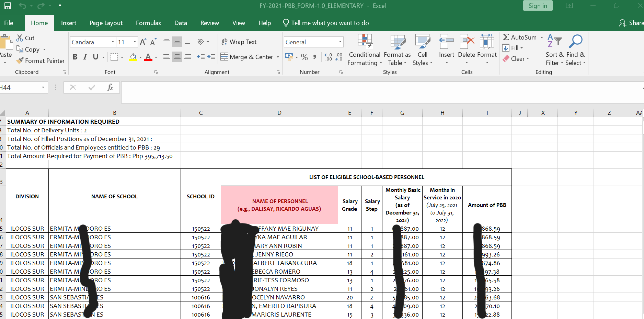Viewport: 644px width, 319px height.
Task: Apply percent style
Action: [304, 57]
